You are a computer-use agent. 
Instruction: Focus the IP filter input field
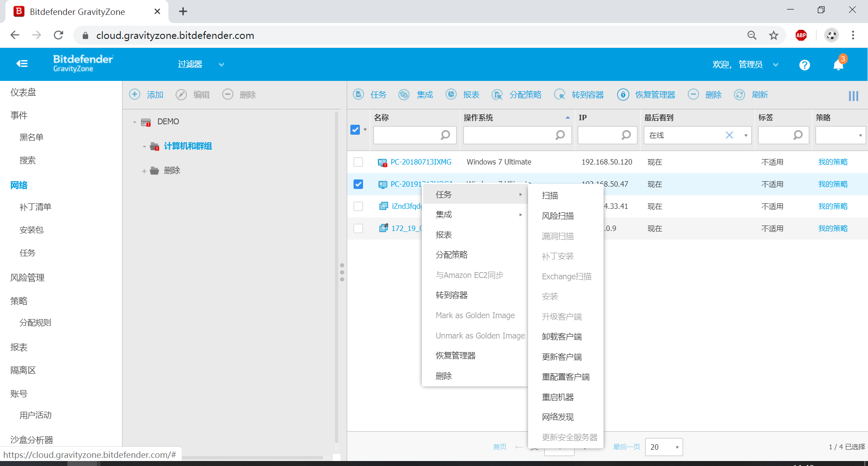(x=607, y=135)
